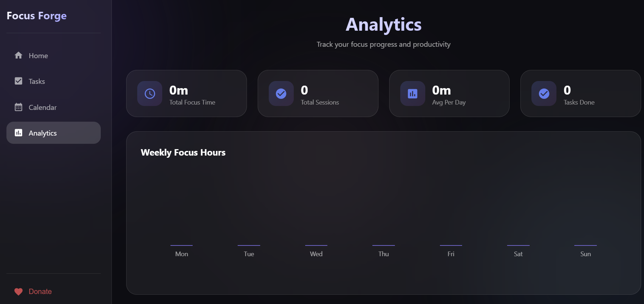Select the Tasks checkmark icon
Image resolution: width=644 pixels, height=304 pixels.
point(18,81)
